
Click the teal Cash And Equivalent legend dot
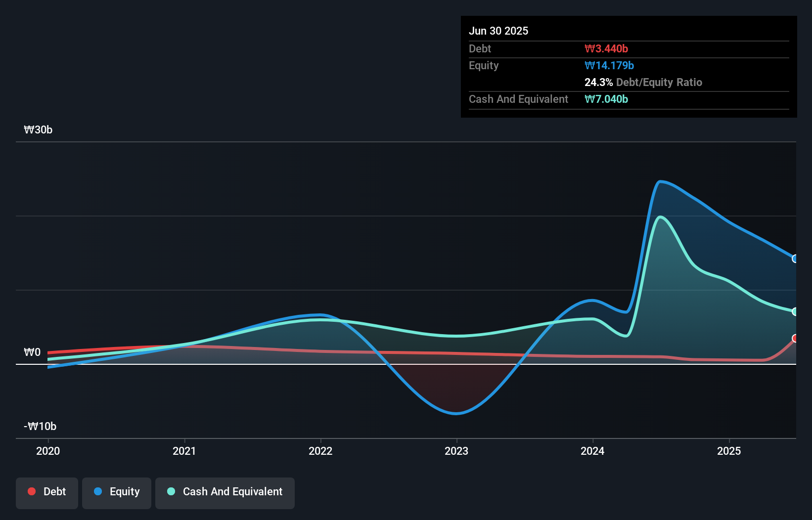(171, 491)
